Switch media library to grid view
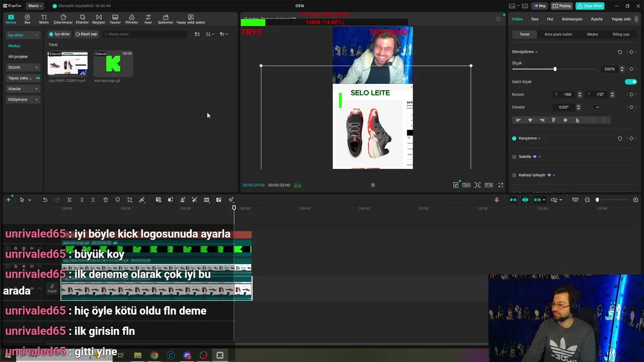The width and height of the screenshot is (644, 362). coord(197,34)
